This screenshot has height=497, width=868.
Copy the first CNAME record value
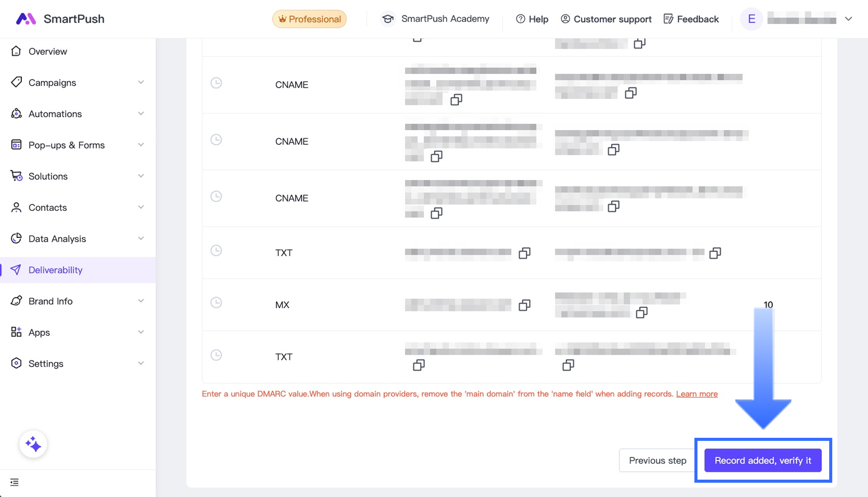click(x=631, y=93)
